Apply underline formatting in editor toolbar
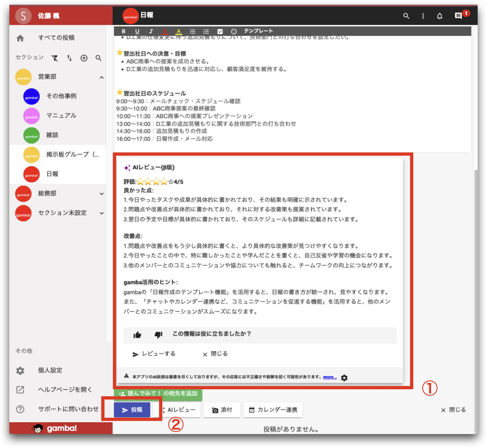 tap(137, 31)
